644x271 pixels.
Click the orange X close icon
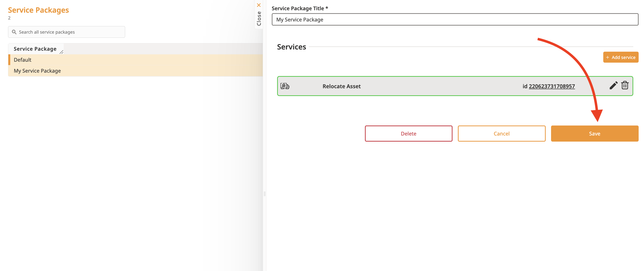(x=259, y=5)
